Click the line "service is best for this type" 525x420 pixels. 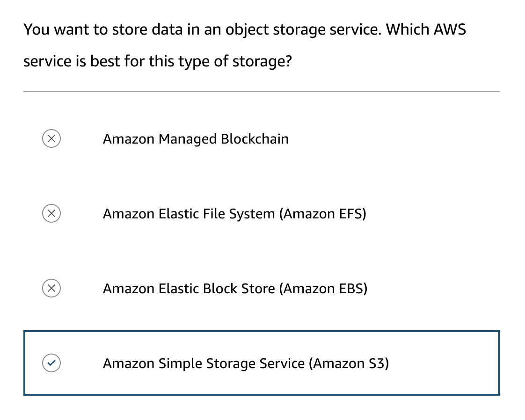point(157,61)
